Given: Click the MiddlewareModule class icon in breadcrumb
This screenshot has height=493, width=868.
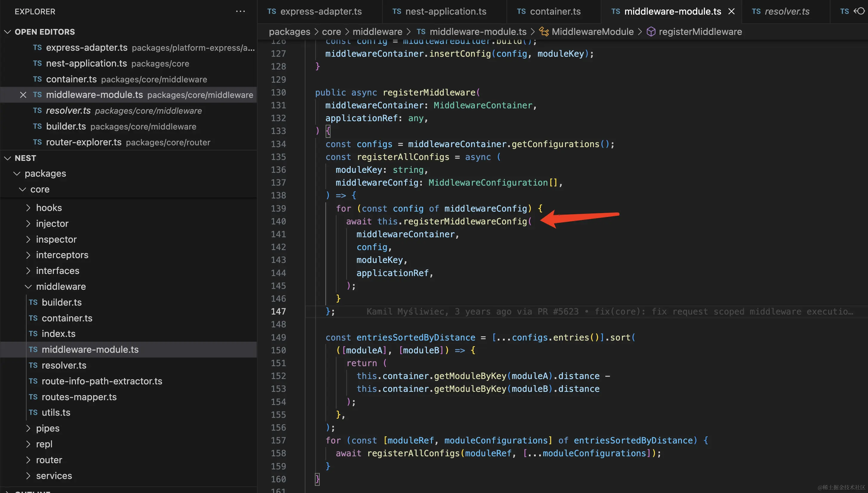Looking at the screenshot, I should (x=544, y=32).
